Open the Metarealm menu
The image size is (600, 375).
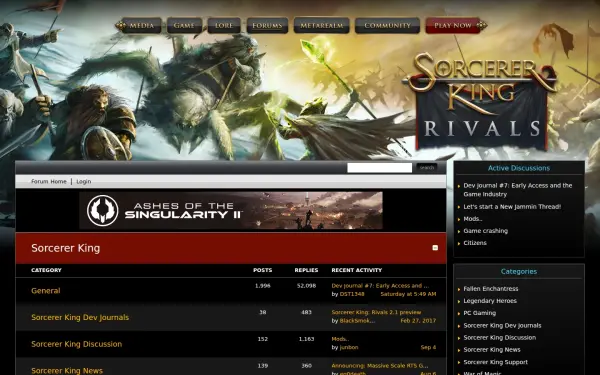tap(321, 26)
